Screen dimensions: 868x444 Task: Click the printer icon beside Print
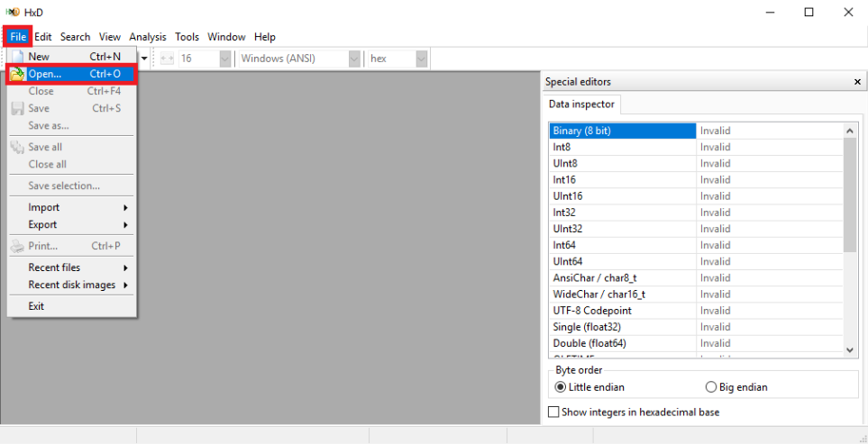[x=17, y=246]
